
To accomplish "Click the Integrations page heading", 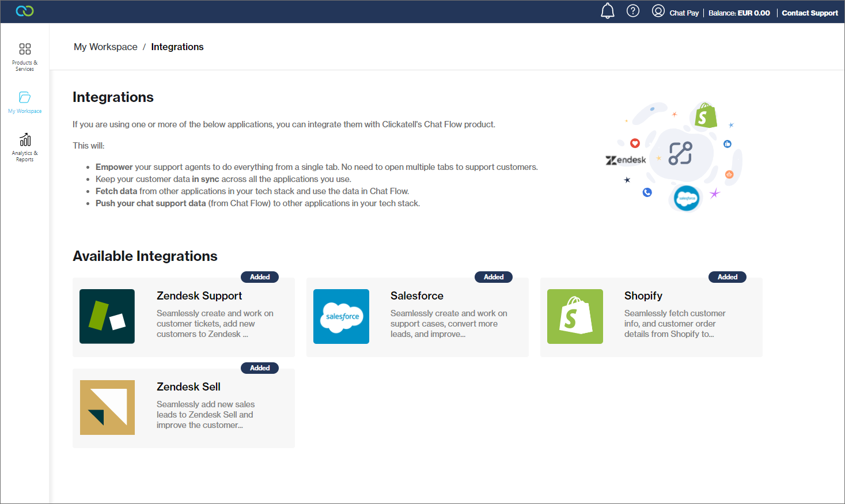I will [113, 97].
